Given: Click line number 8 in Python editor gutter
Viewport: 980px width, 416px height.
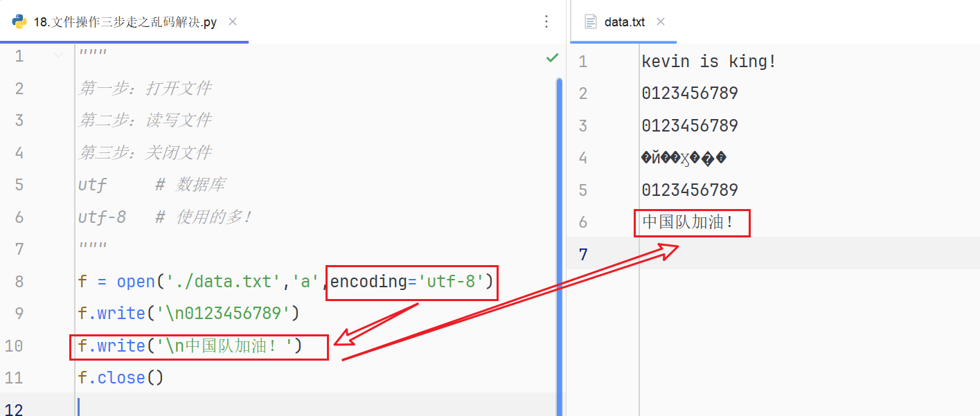Looking at the screenshot, I should [x=18, y=281].
